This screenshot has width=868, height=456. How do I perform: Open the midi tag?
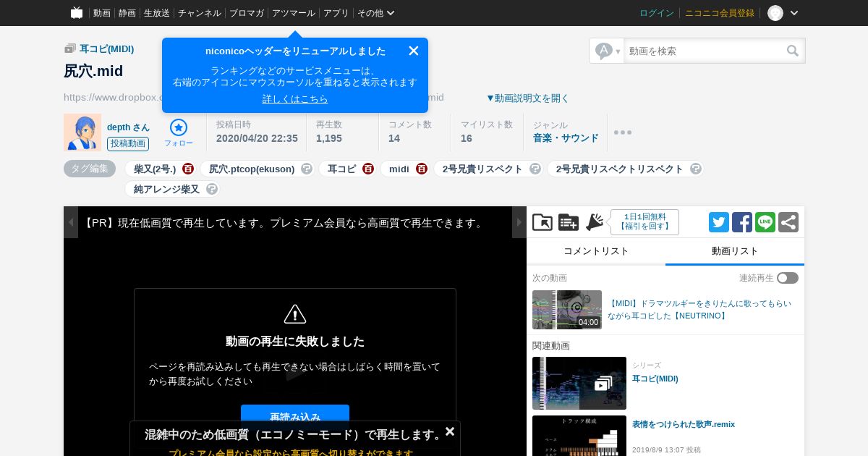(x=399, y=169)
